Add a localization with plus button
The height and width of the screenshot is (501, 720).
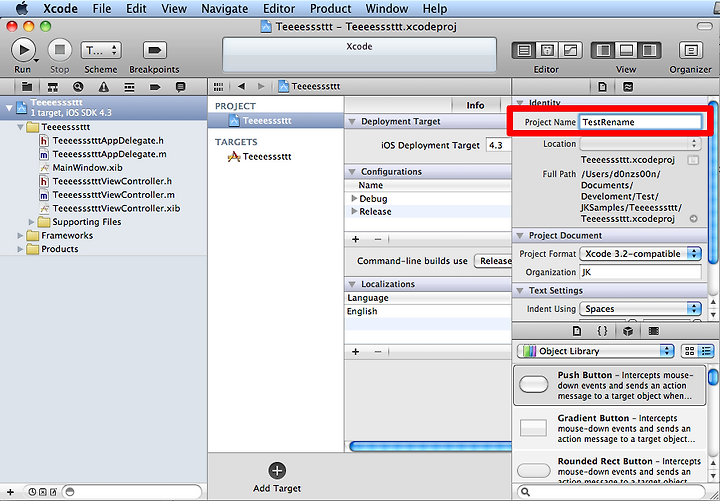click(x=355, y=352)
